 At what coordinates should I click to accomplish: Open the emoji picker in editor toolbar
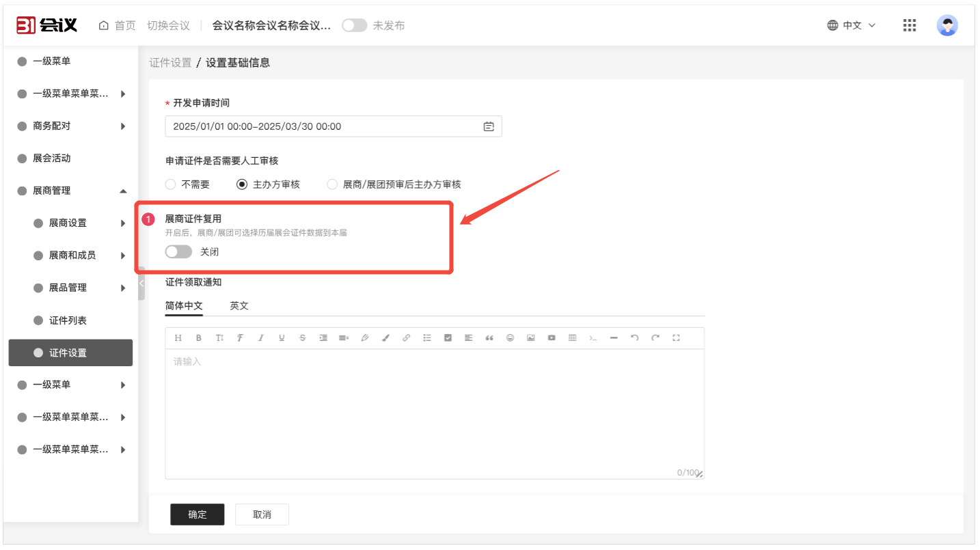coord(510,338)
